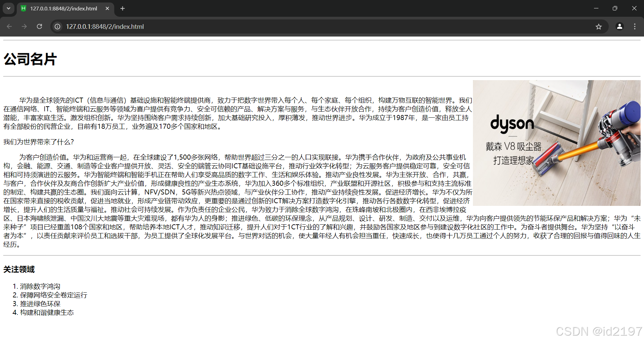Viewport: 644px width, 342px height.
Task: Open the tab search dropdown arrow
Action: tap(8, 8)
